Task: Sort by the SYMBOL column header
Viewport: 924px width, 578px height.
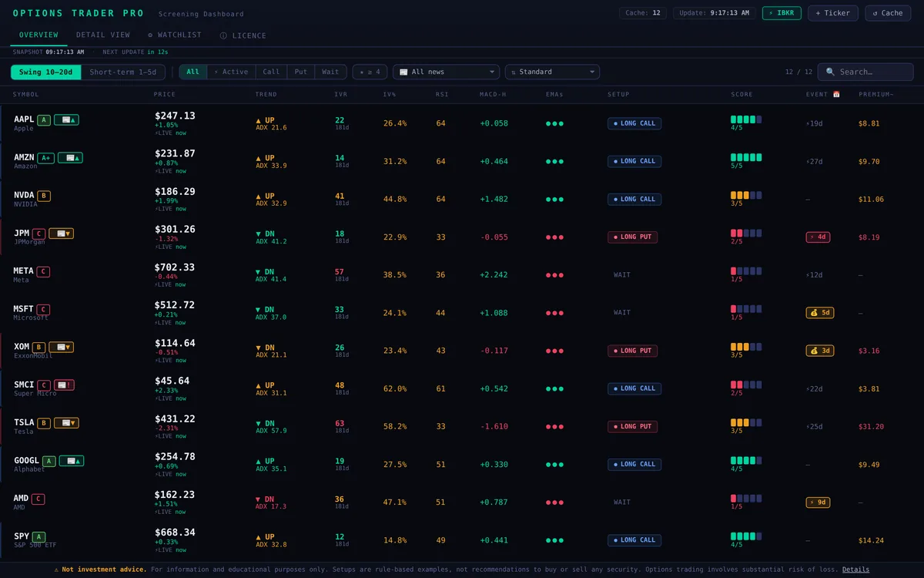Action: [25, 94]
